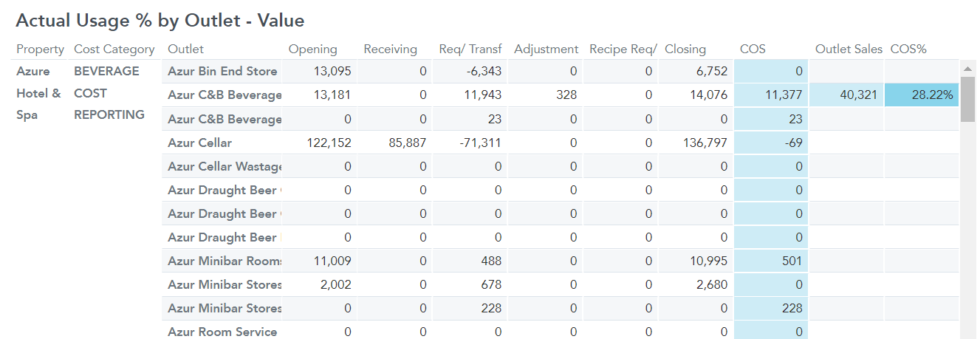Viewport: 980px width, 339px height.
Task: Grab the vertical scrollbar thumb
Action: 967,99
